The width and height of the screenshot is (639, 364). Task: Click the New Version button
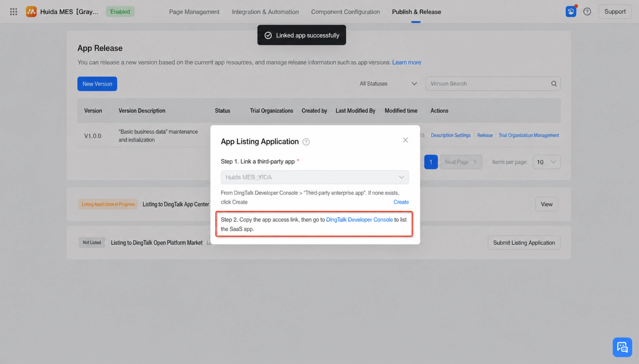(97, 84)
